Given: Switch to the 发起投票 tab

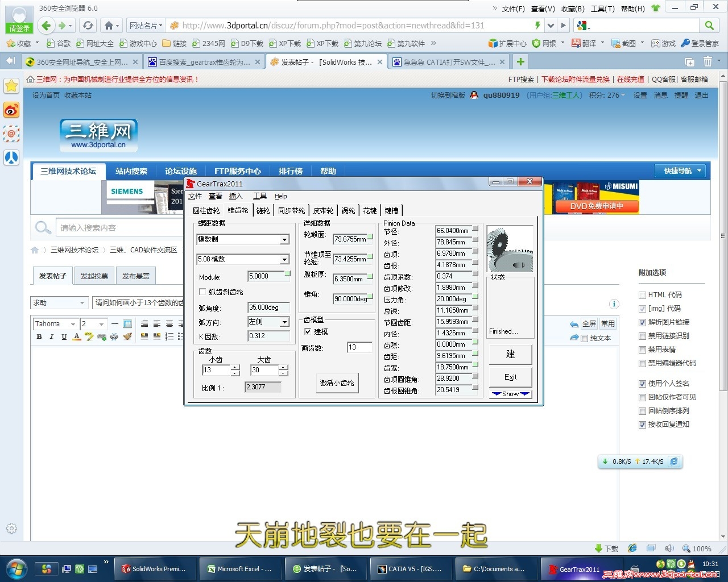Looking at the screenshot, I should coord(94,276).
